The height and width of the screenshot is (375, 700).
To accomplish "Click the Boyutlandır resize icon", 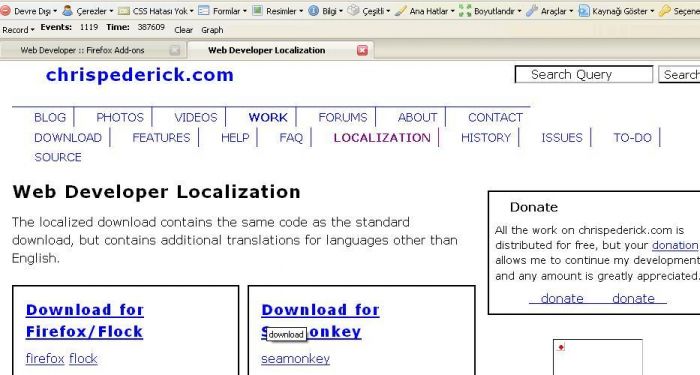I will [x=465, y=11].
